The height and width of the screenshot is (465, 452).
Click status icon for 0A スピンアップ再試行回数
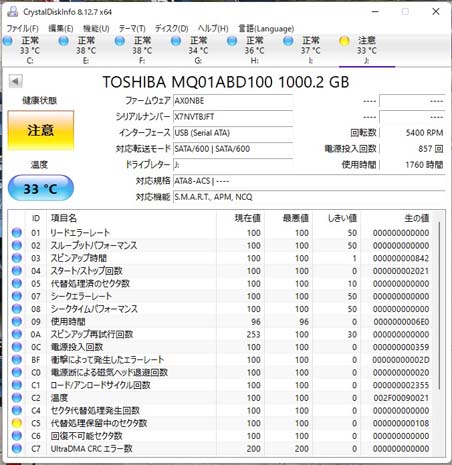17,334
